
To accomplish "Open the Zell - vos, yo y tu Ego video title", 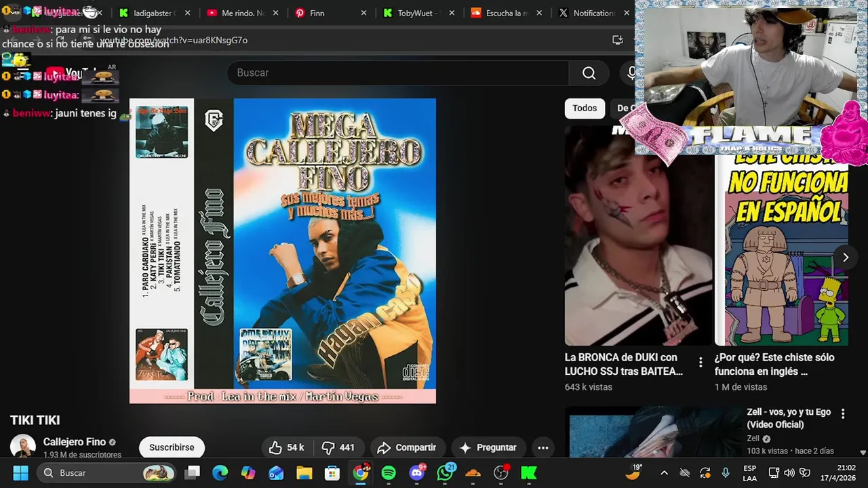I will 789,418.
